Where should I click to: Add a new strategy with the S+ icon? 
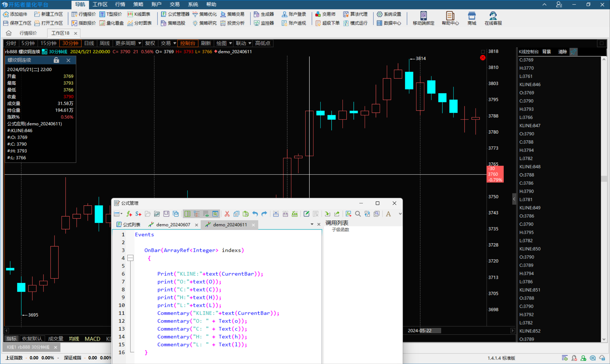coord(138,214)
